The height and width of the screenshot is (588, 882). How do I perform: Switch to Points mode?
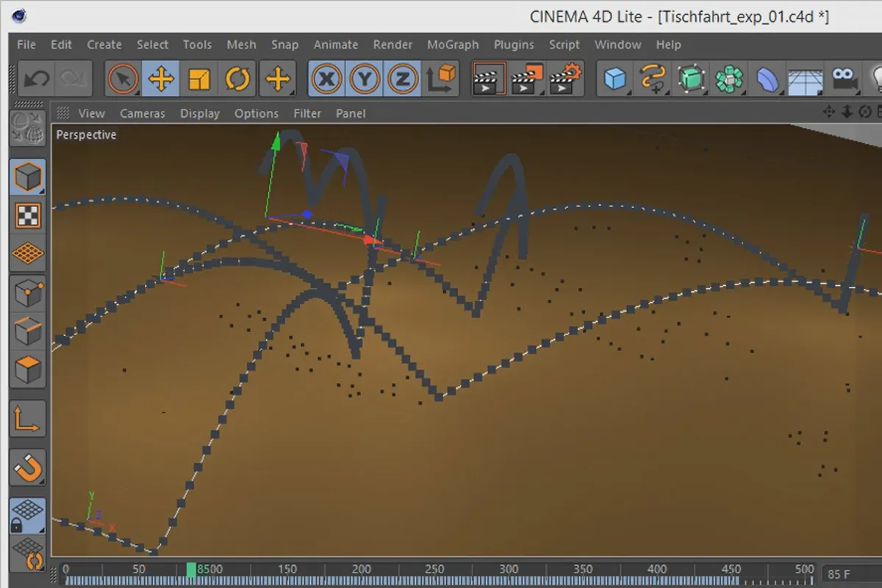coord(28,293)
